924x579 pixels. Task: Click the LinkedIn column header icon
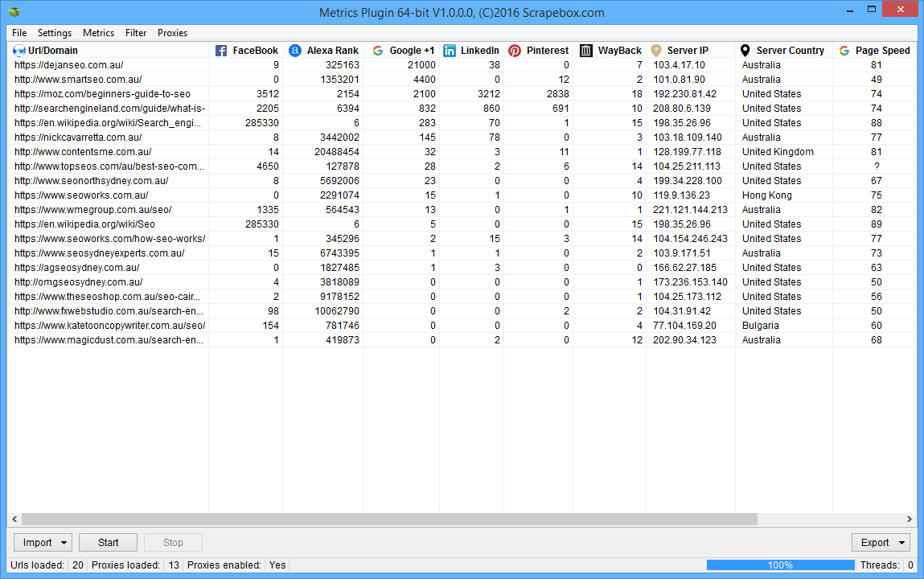click(x=450, y=51)
